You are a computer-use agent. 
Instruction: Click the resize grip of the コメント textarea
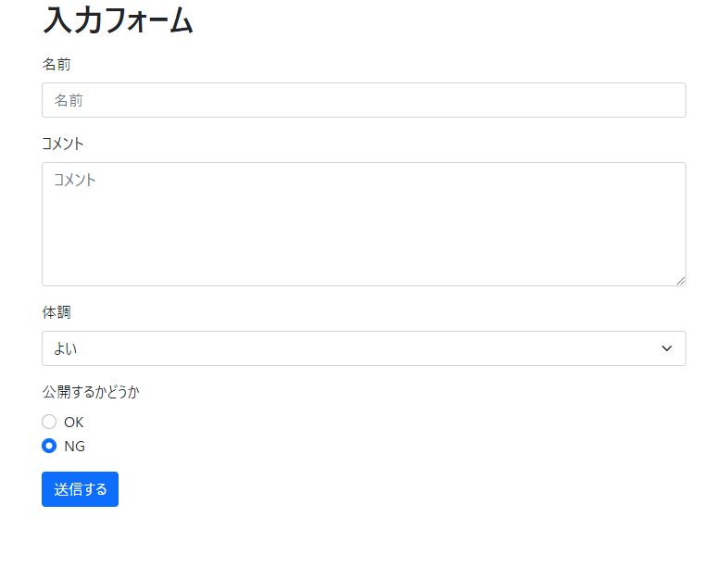click(681, 281)
